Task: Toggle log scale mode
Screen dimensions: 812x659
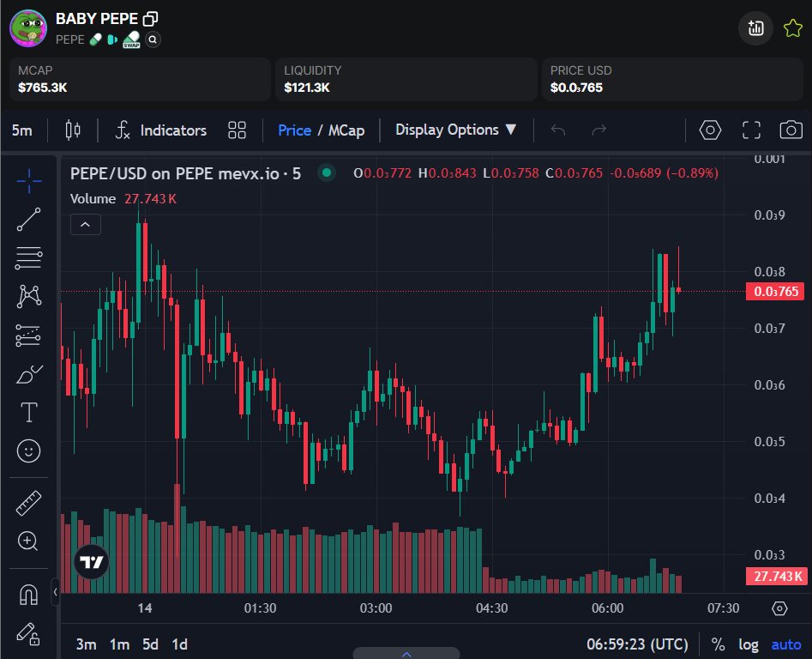Action: click(x=749, y=644)
